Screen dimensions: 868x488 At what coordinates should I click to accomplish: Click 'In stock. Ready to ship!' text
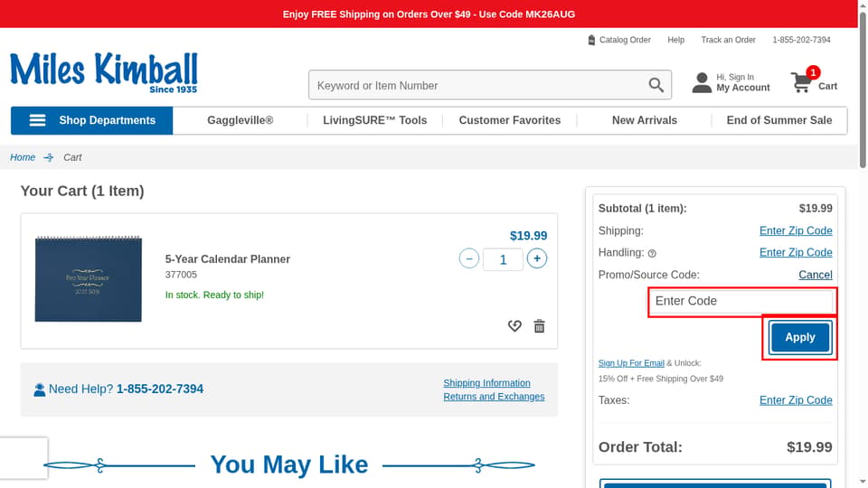(215, 295)
